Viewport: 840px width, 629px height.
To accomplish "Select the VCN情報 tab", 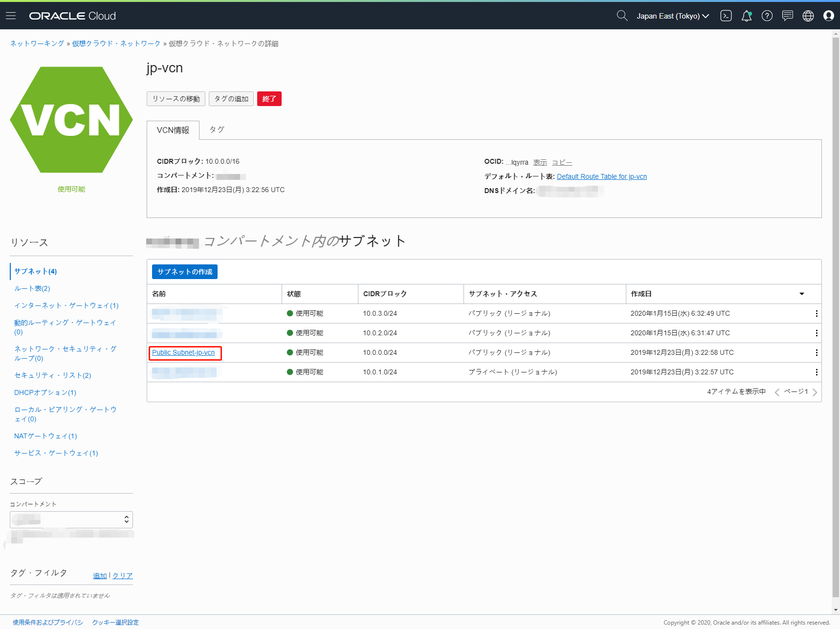I will point(173,130).
